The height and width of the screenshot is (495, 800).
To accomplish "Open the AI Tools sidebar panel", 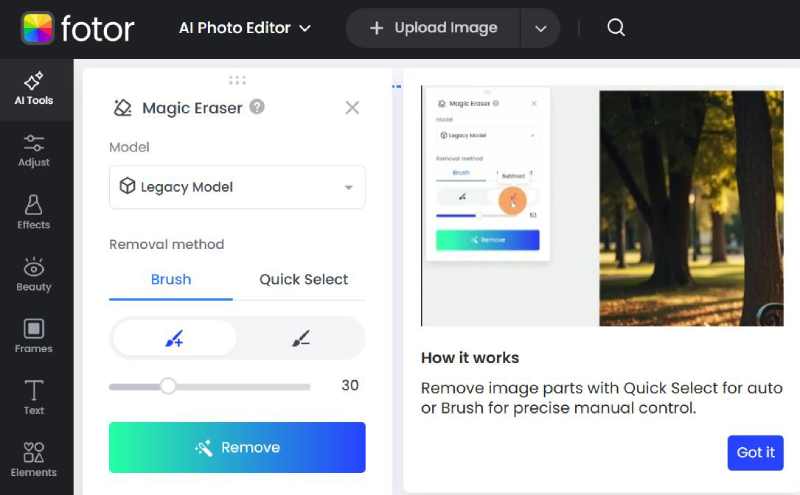I will click(x=34, y=89).
